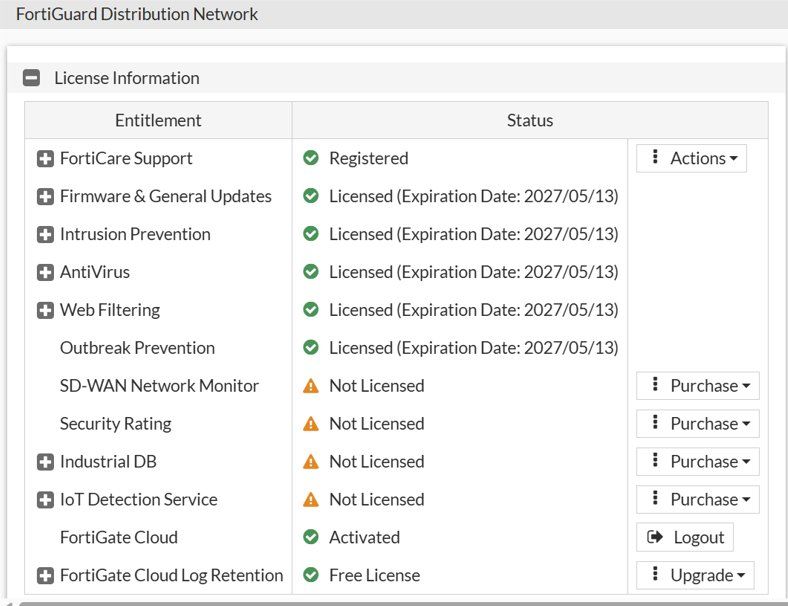Expand the Intrusion Prevention entitlement
This screenshot has width=788, height=606.
(x=45, y=234)
